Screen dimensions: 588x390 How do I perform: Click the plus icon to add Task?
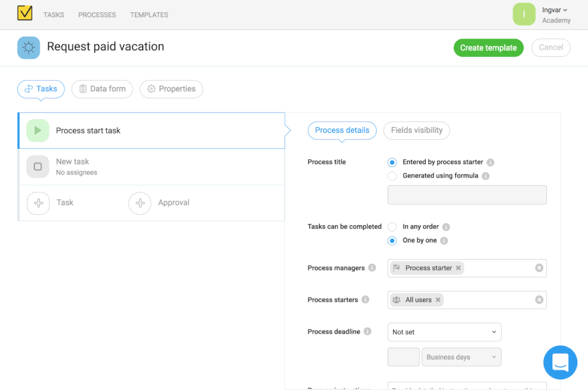pyautogui.click(x=39, y=203)
